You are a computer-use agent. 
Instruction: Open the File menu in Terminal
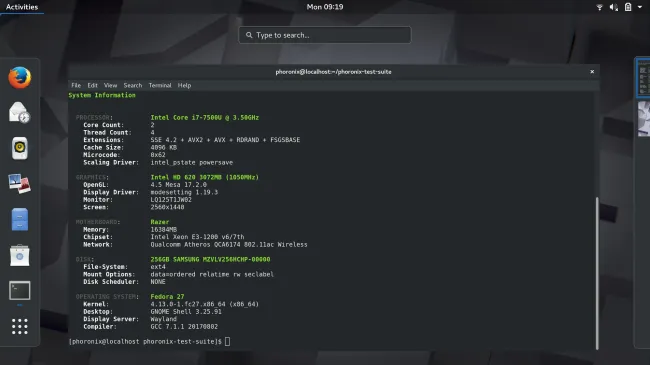point(76,85)
